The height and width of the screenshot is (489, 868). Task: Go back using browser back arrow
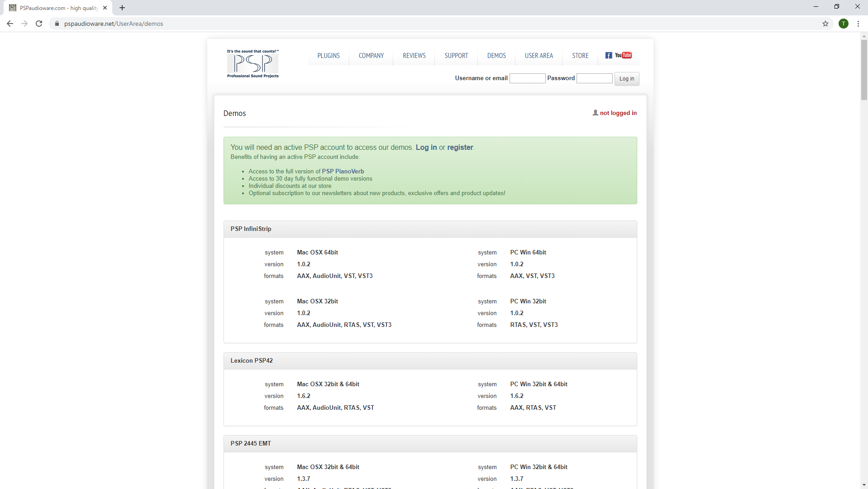coord(10,24)
